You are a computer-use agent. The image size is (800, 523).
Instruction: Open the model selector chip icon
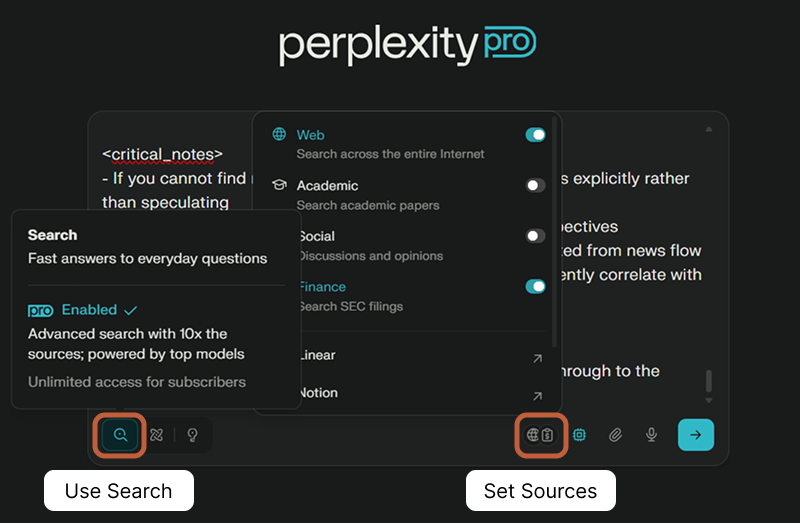580,435
